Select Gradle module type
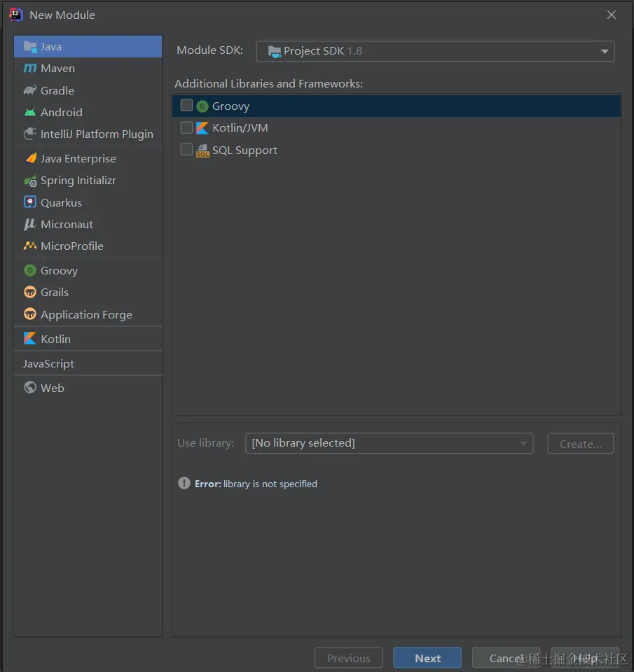 coord(88,90)
